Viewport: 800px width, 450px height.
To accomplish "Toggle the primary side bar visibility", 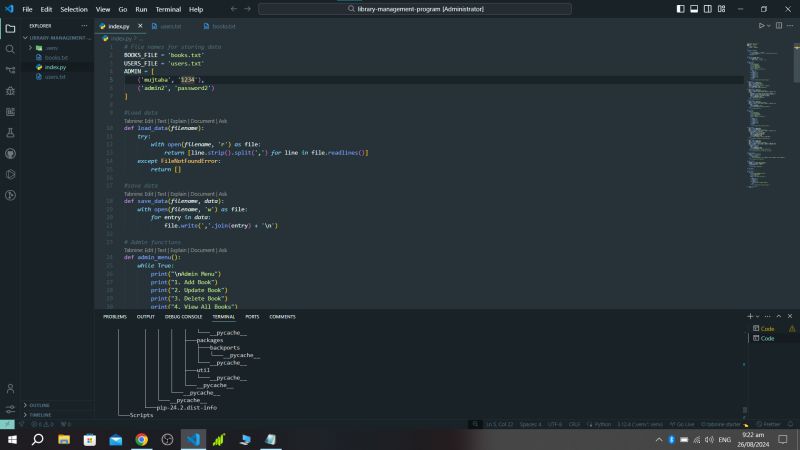I will pyautogui.click(x=681, y=9).
